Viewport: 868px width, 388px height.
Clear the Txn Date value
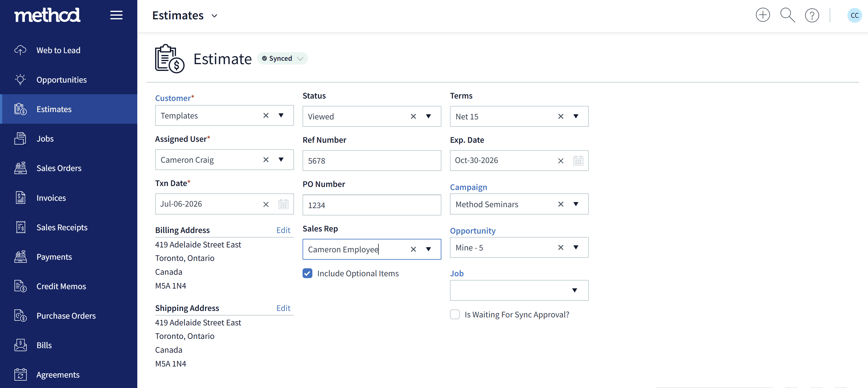tap(266, 204)
